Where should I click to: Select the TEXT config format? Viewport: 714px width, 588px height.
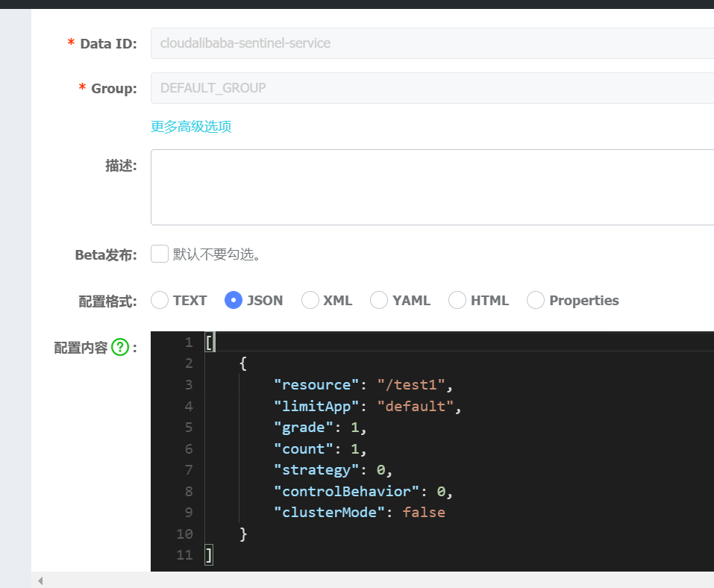pos(160,301)
